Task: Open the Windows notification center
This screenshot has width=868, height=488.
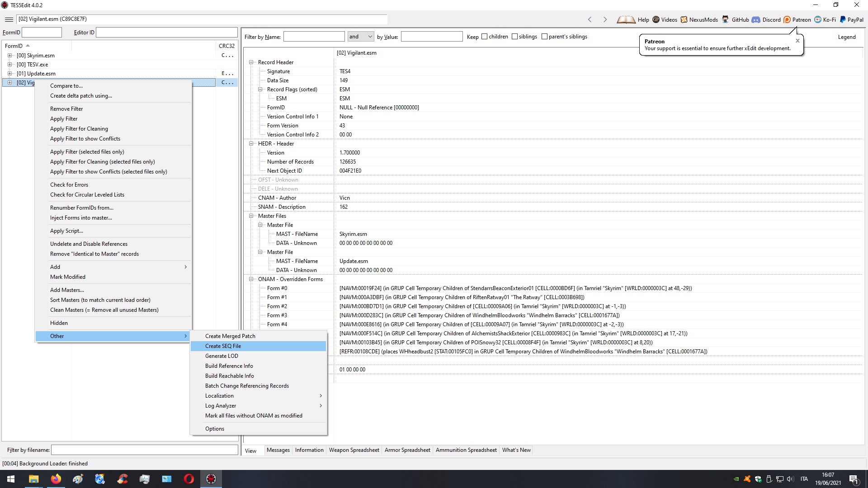Action: click(854, 479)
